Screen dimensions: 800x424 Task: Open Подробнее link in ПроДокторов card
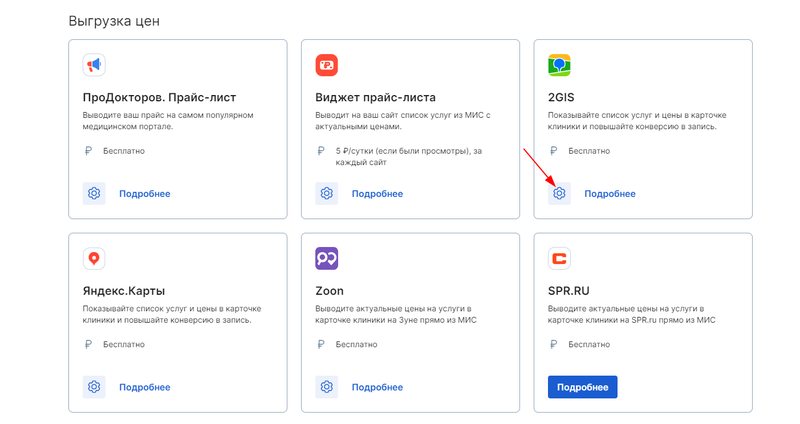point(145,194)
